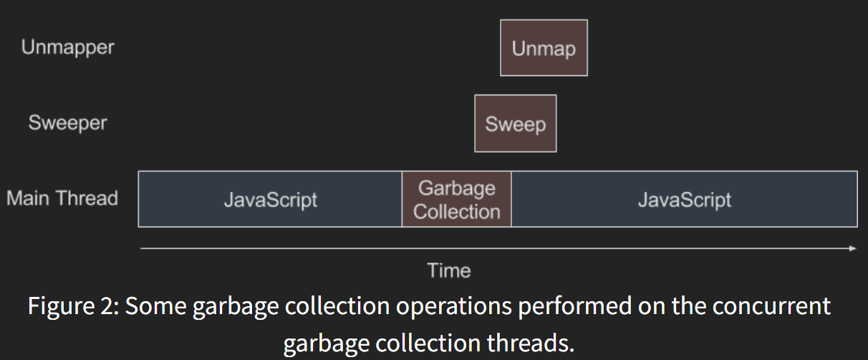The image size is (868, 360).
Task: Click the middle of the time arrow line
Action: coord(498,248)
